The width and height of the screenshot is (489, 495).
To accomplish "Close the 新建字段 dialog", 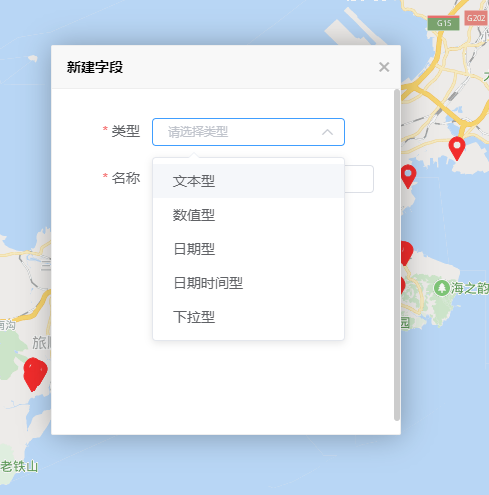I will [384, 67].
